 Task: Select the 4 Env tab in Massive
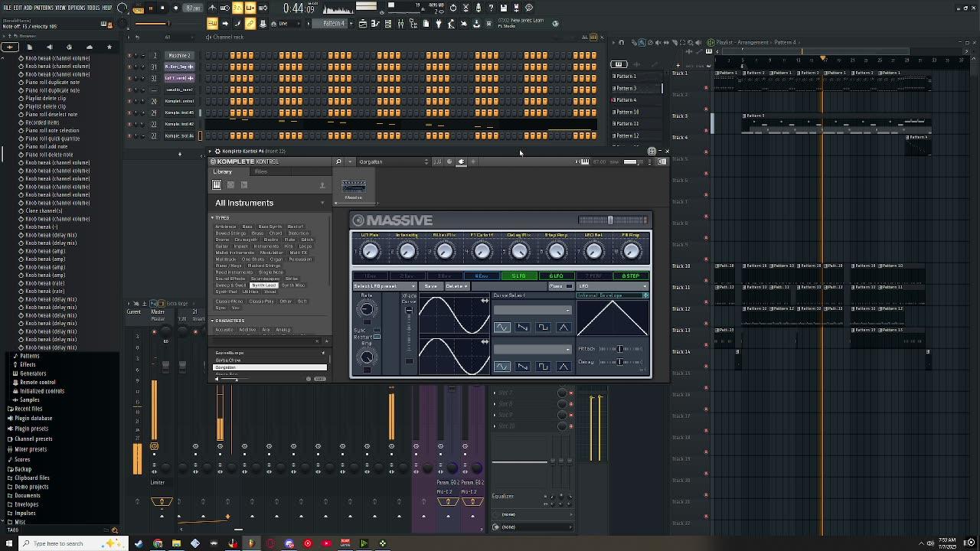coord(482,275)
